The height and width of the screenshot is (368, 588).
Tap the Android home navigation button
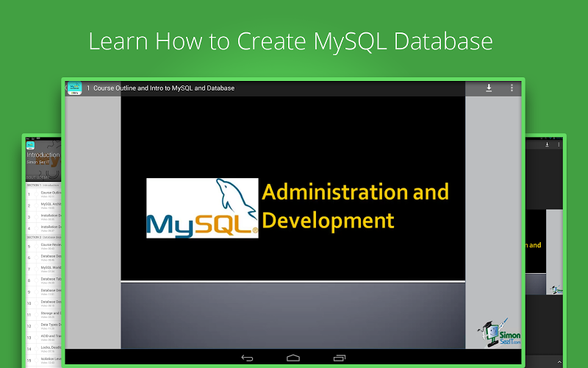coord(293,358)
